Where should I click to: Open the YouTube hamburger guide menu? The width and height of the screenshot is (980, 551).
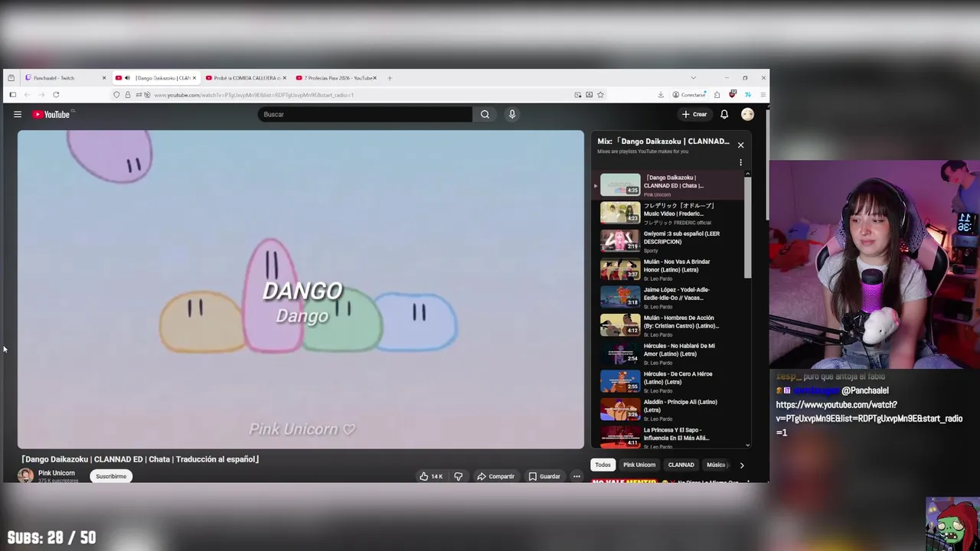17,114
